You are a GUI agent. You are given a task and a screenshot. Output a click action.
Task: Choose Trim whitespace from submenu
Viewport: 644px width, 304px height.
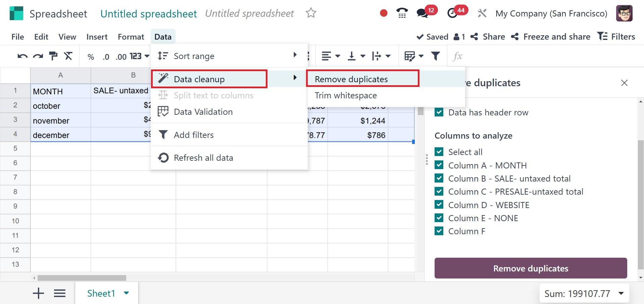coord(346,96)
